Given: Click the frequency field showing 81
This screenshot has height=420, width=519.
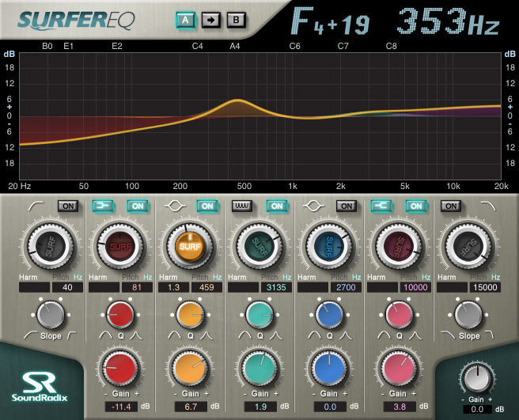Looking at the screenshot, I should point(137,287).
